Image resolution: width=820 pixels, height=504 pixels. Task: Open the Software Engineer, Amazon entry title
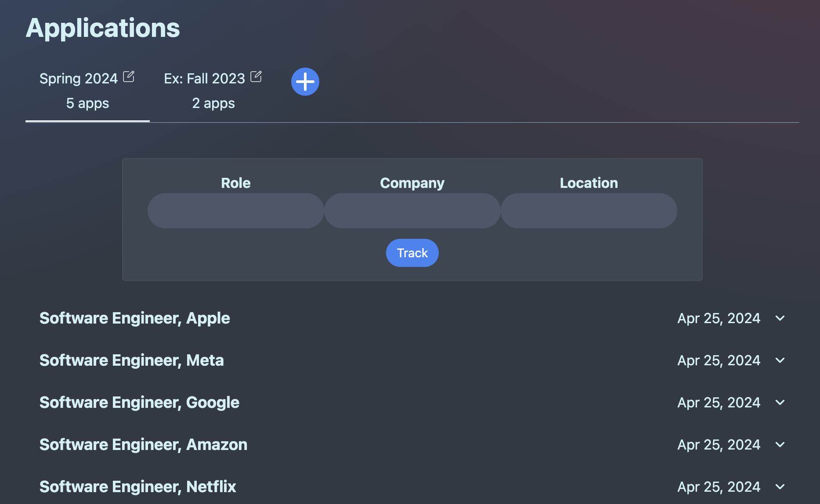(x=144, y=445)
